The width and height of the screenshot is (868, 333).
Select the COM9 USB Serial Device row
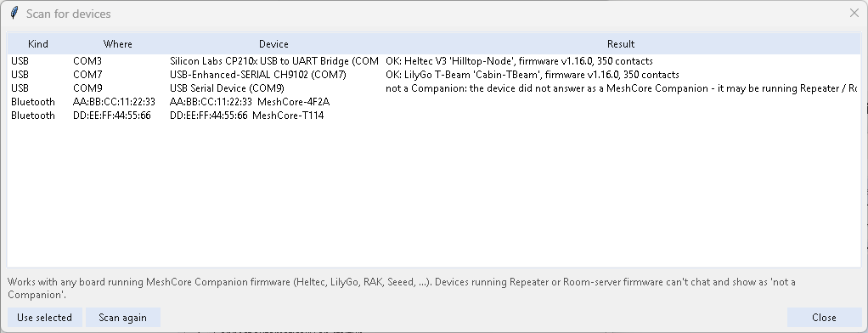point(434,88)
